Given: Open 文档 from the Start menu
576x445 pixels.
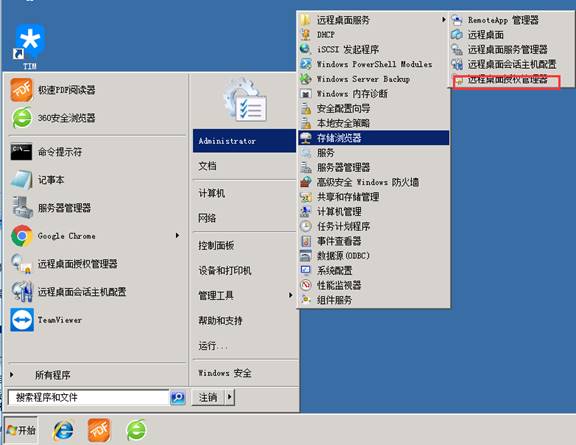Looking at the screenshot, I should pos(244,166).
